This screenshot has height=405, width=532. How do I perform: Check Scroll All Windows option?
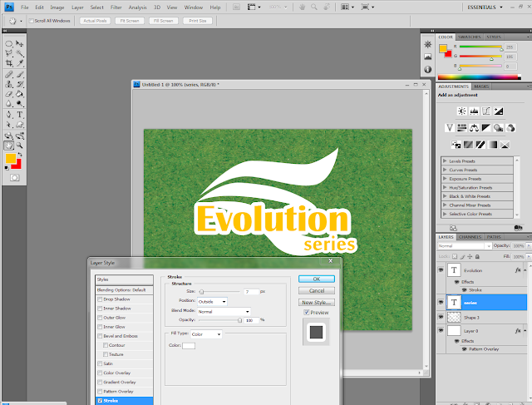coord(32,21)
